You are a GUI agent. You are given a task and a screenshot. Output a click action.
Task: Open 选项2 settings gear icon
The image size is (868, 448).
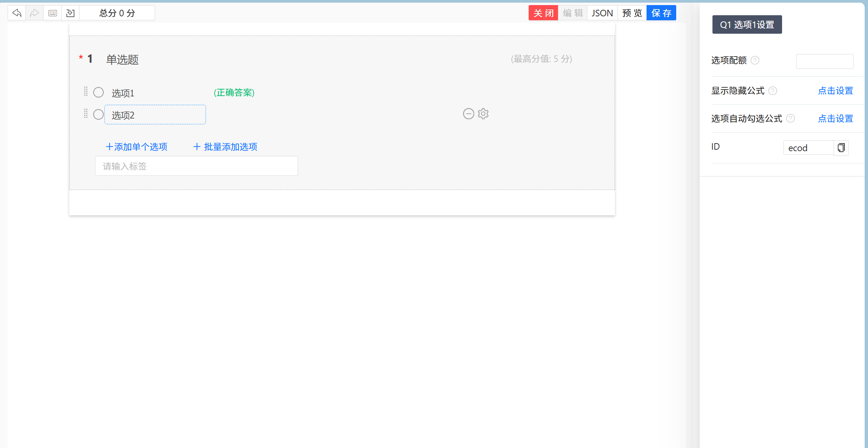(x=483, y=114)
